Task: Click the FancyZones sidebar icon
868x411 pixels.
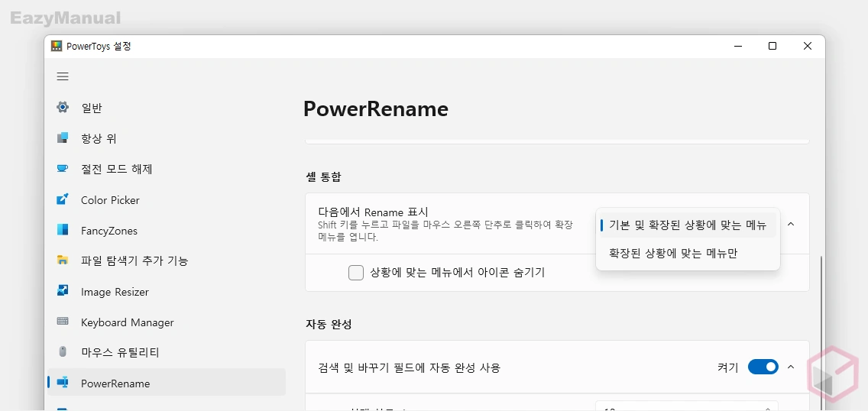Action: (63, 230)
